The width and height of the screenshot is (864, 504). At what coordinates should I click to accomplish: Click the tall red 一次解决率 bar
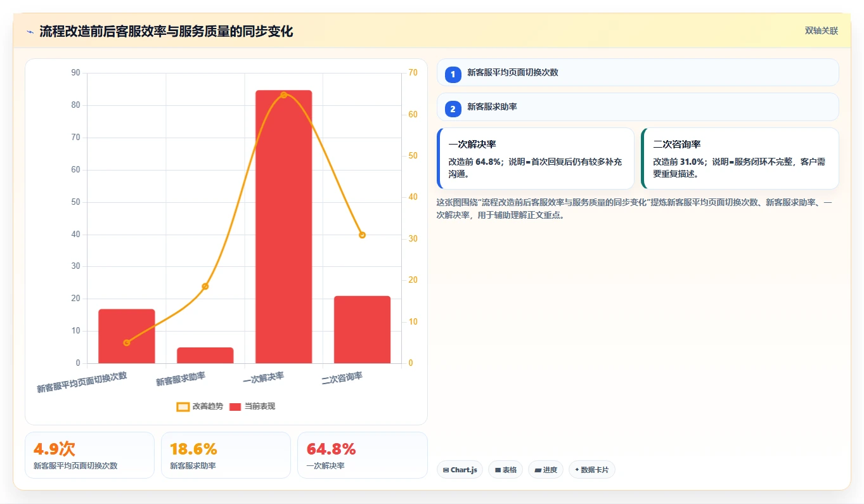[283, 227]
